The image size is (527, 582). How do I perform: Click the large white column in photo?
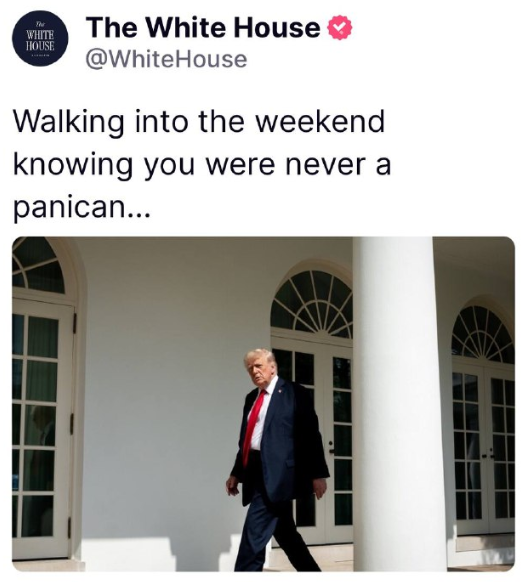click(399, 404)
